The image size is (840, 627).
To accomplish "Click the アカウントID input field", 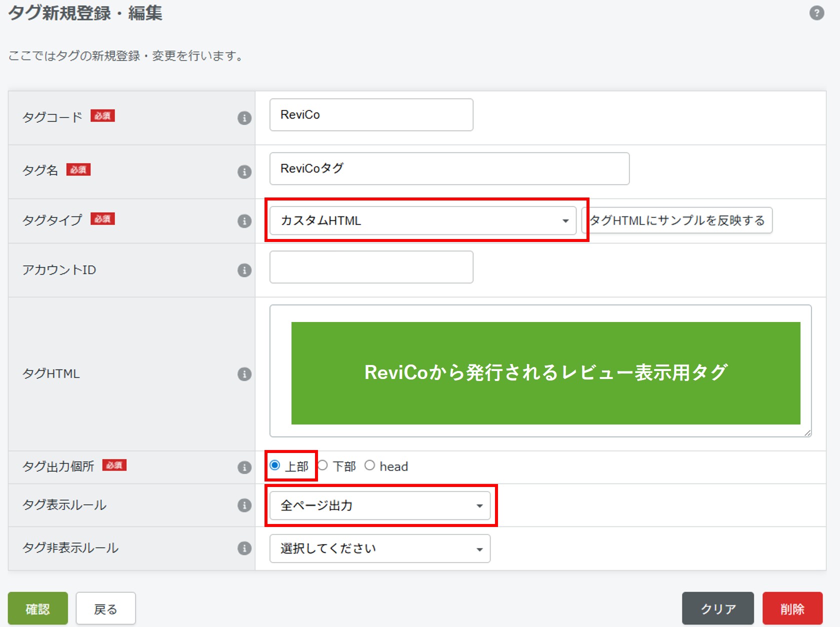I will (x=370, y=267).
